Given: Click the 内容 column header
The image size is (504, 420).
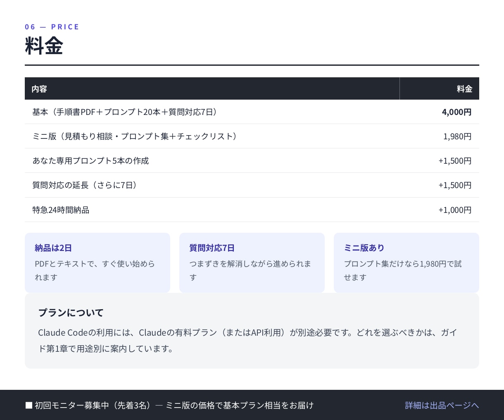Looking at the screenshot, I should tap(40, 89).
